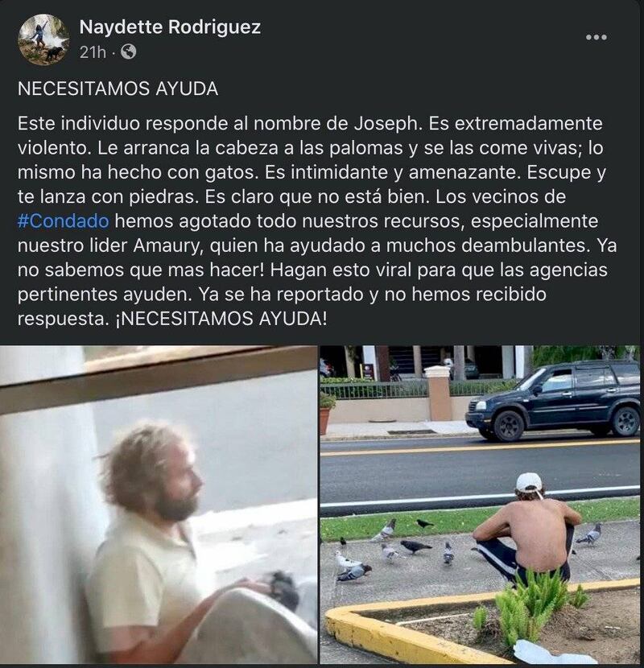
Task: Click the globe public audience icon
Action: [128, 52]
